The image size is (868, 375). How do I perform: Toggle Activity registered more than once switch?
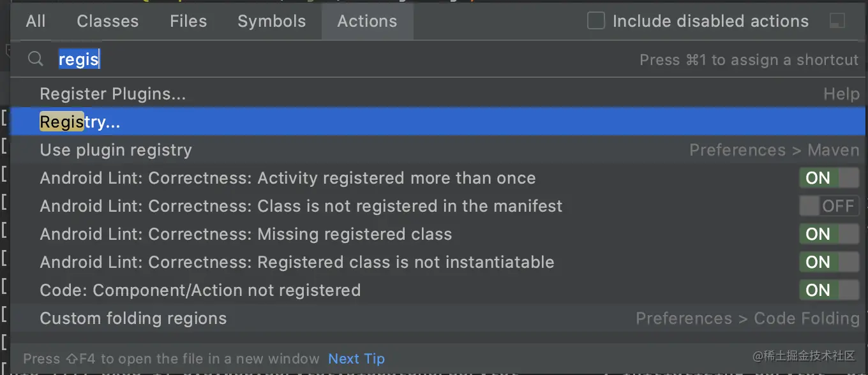(829, 178)
